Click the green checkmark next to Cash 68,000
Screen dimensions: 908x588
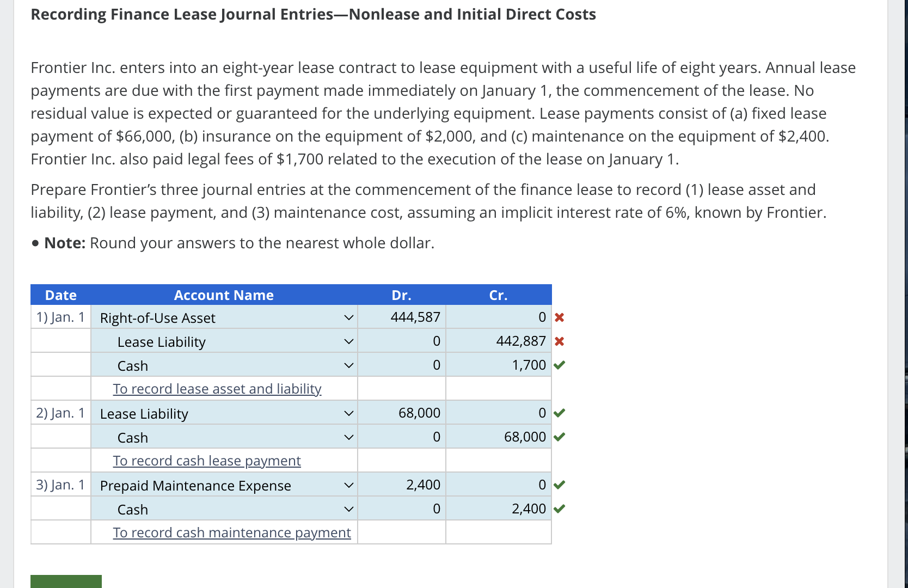point(560,437)
